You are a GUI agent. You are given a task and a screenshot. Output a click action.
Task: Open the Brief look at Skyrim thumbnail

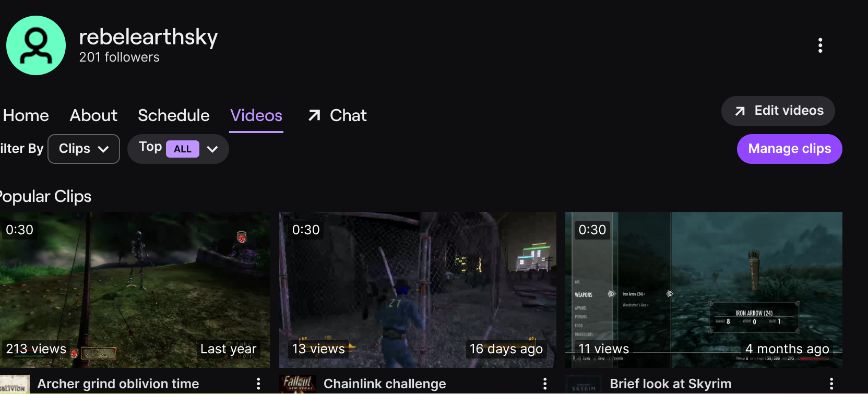coord(704,290)
